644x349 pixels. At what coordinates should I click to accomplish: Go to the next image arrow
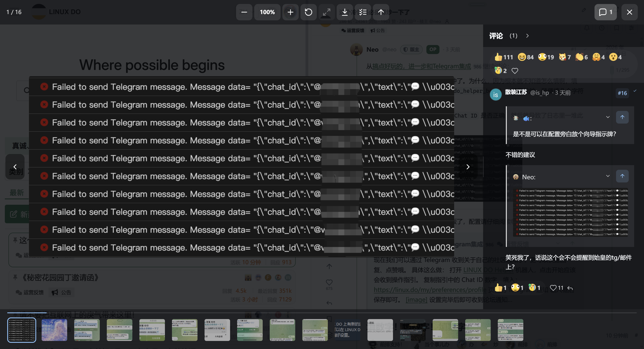[468, 167]
